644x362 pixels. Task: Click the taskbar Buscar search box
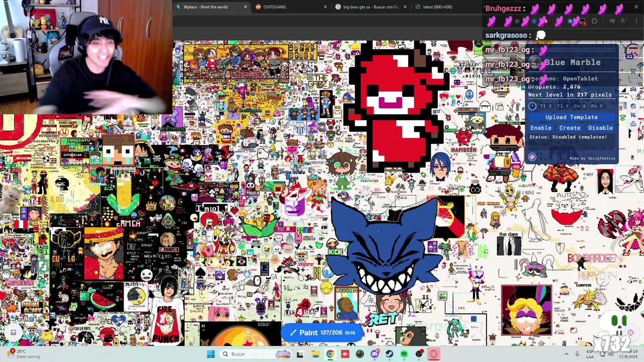pos(256,354)
